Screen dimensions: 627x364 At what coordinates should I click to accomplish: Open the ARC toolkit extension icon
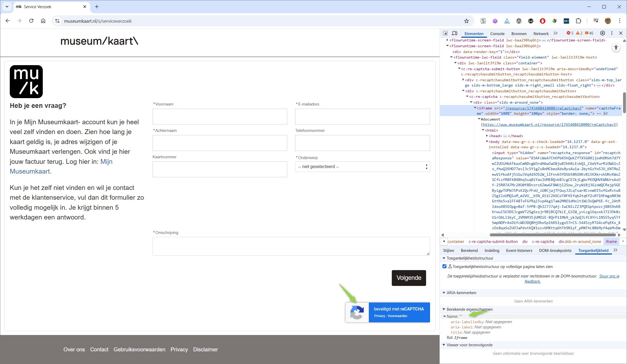click(566, 21)
